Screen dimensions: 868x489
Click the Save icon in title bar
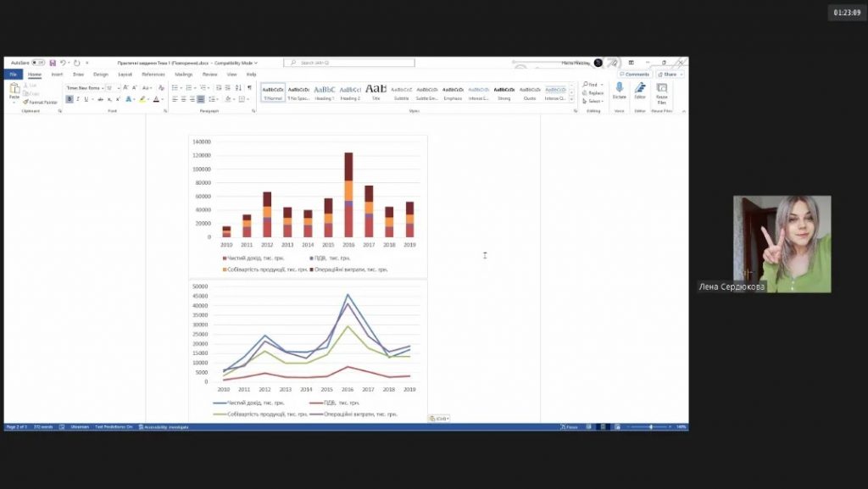(53, 63)
